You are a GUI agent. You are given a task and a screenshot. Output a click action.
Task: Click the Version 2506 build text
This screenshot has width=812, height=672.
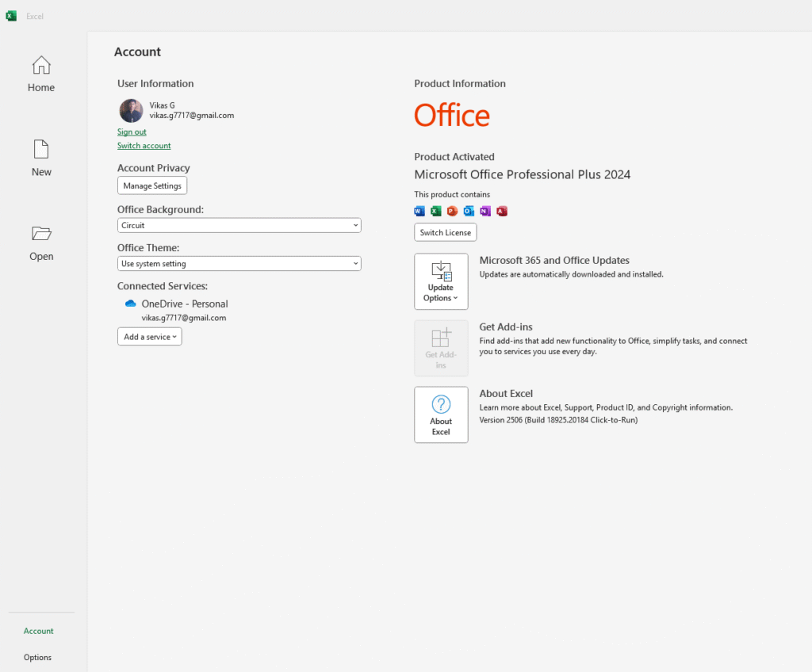click(x=558, y=420)
